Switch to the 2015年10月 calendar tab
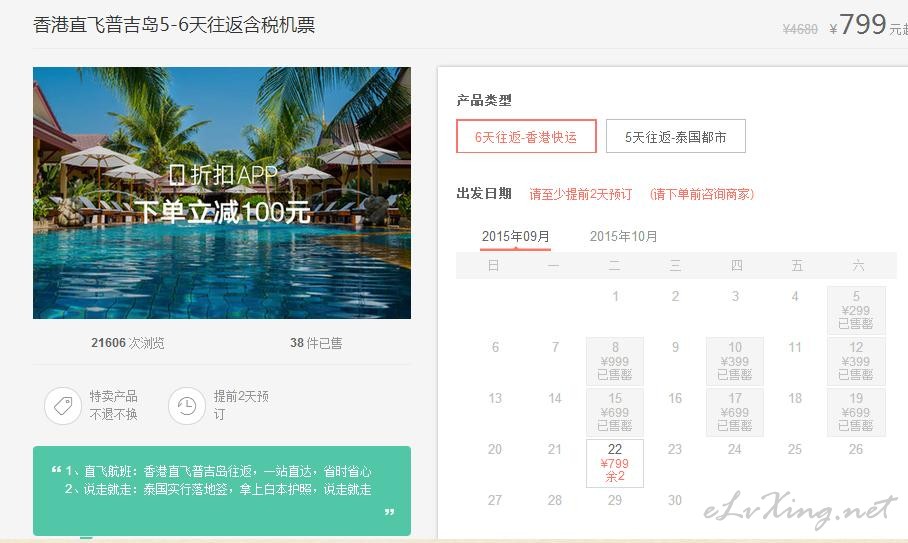The image size is (908, 543). [623, 236]
